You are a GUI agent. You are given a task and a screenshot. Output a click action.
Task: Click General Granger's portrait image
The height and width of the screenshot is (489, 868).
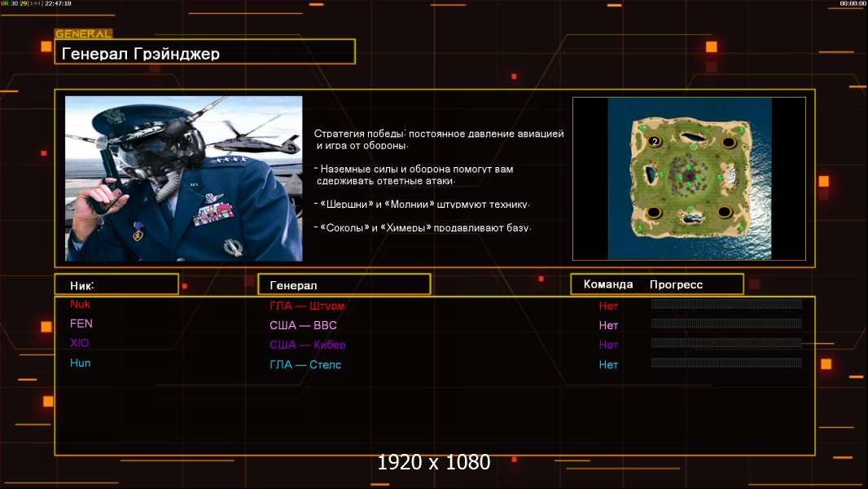(183, 178)
